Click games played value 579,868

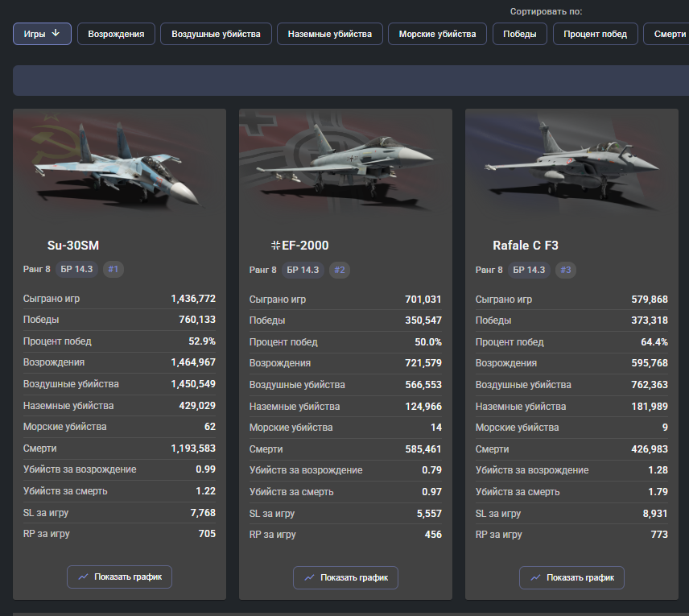pos(650,300)
